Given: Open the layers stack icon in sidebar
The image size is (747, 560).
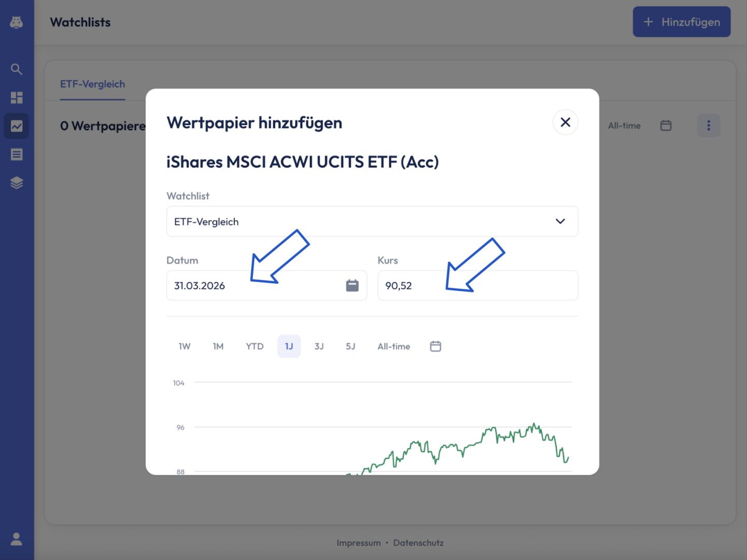Looking at the screenshot, I should [17, 183].
